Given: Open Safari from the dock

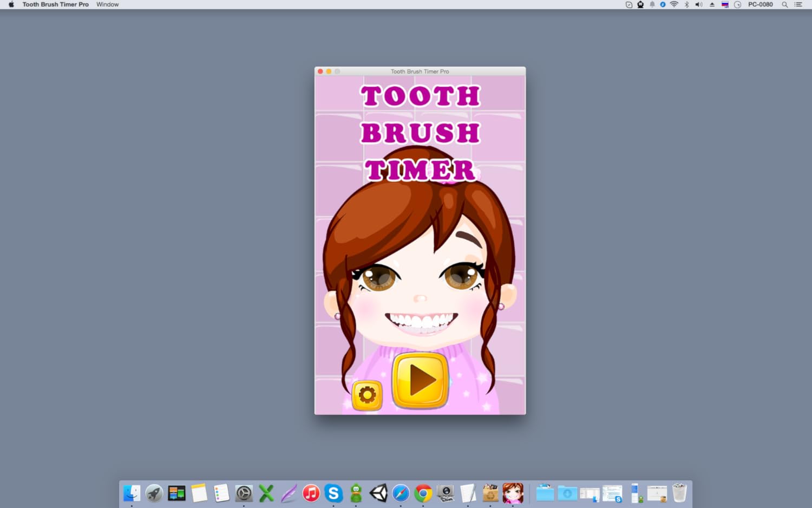Looking at the screenshot, I should 401,493.
